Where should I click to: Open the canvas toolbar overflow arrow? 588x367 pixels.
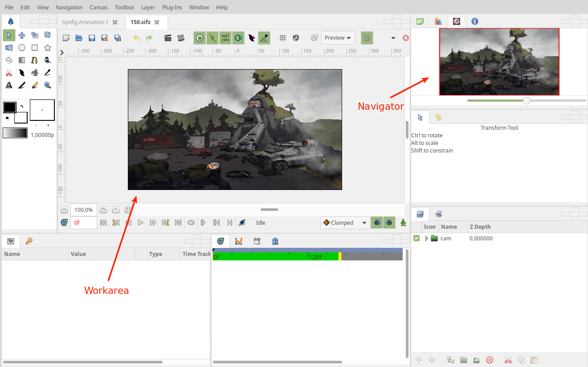tap(393, 38)
